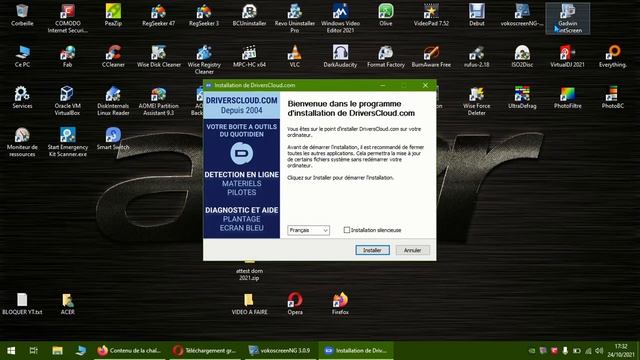Select the AOMEI Partition Assistant 9.3 icon

coord(158,101)
